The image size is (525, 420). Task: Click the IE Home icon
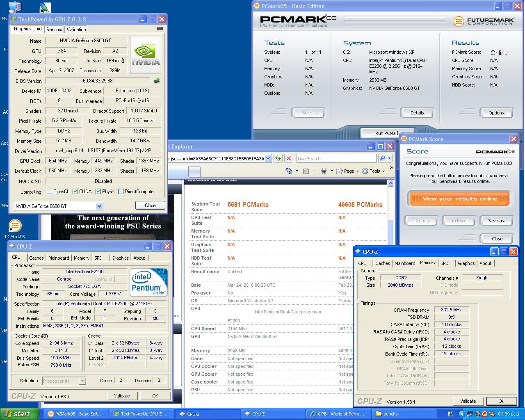pyautogui.click(x=289, y=171)
